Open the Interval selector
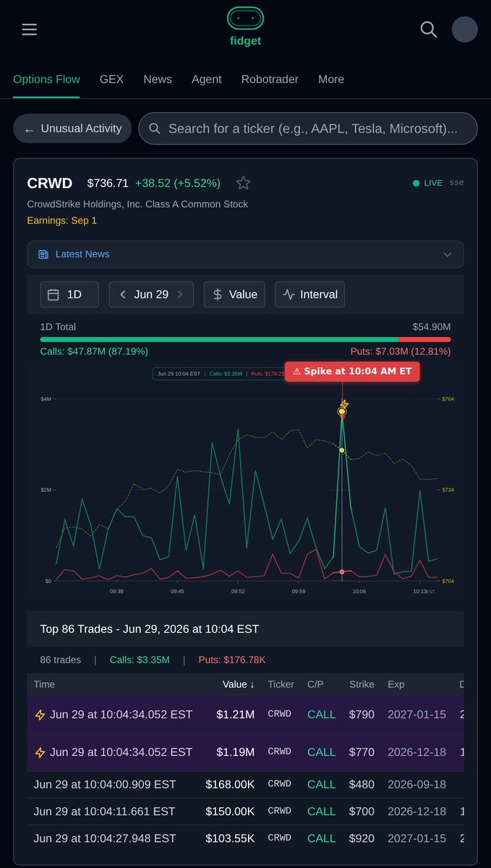 (310, 294)
